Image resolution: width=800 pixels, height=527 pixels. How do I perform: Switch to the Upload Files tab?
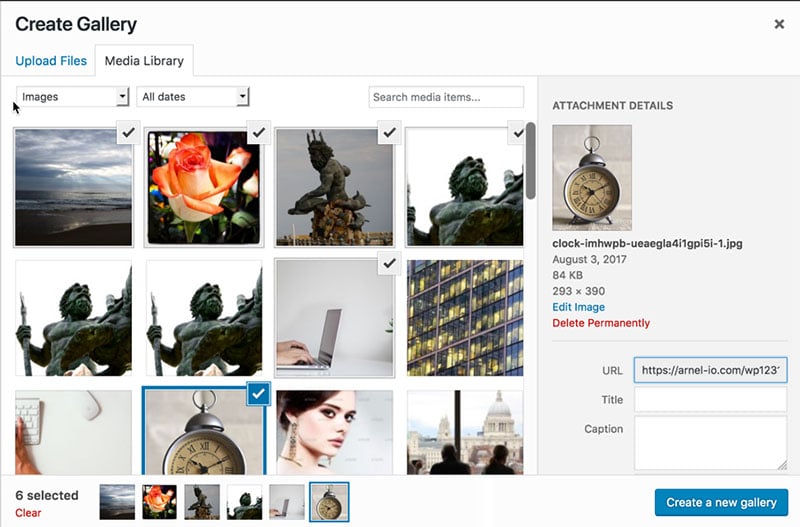[x=51, y=61]
